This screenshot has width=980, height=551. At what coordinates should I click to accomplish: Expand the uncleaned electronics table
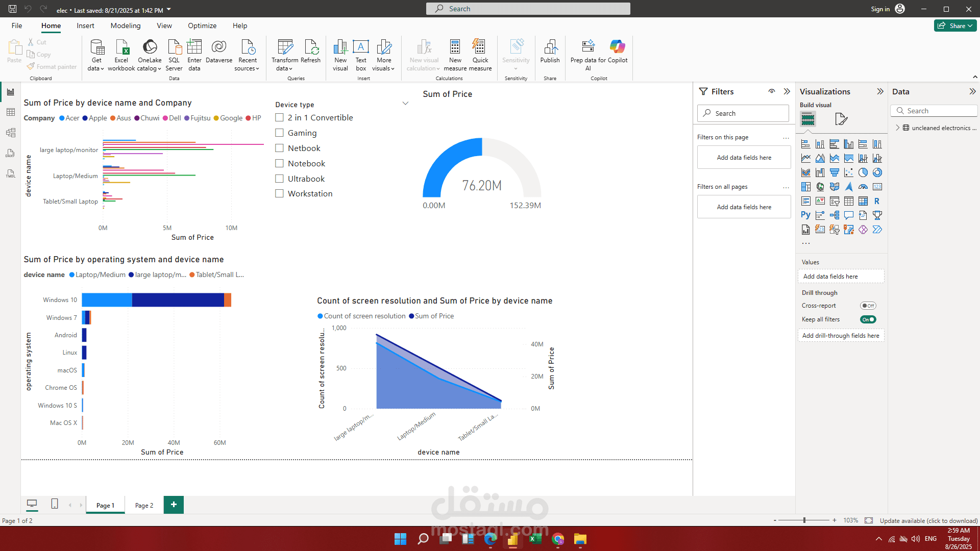[898, 128]
